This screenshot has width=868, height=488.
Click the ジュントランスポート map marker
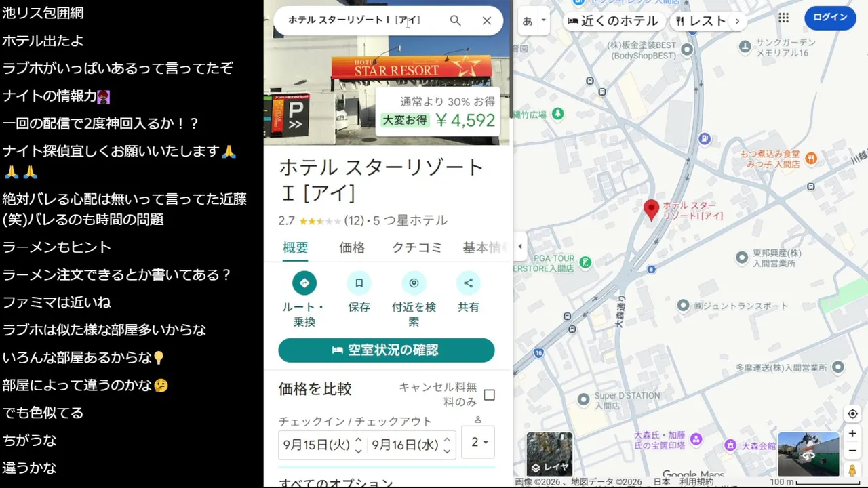pyautogui.click(x=683, y=306)
